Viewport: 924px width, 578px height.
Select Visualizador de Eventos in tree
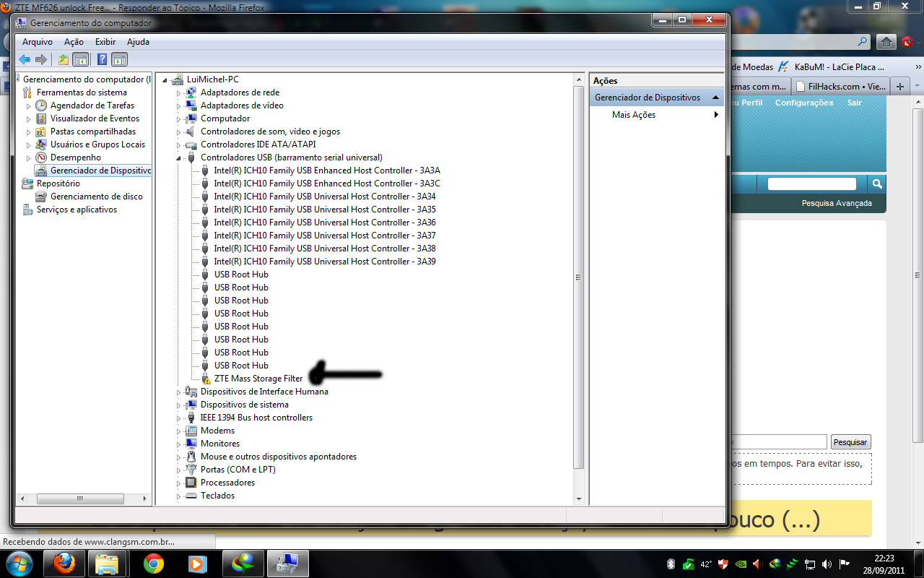[95, 118]
